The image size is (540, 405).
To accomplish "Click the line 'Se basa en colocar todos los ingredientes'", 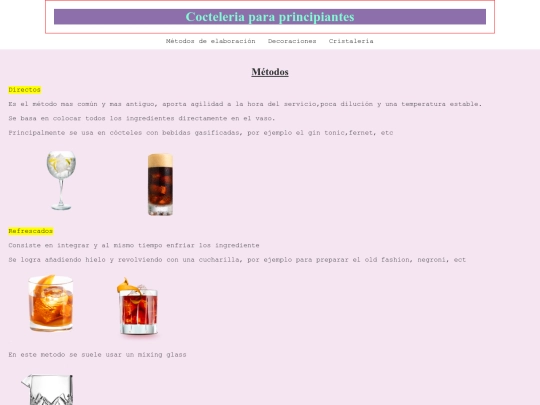I will (x=142, y=118).
